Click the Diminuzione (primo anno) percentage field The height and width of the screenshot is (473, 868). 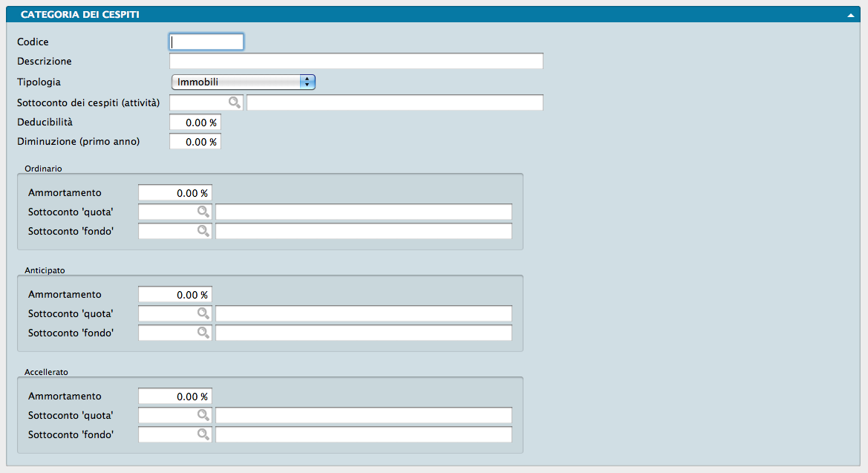195,141
